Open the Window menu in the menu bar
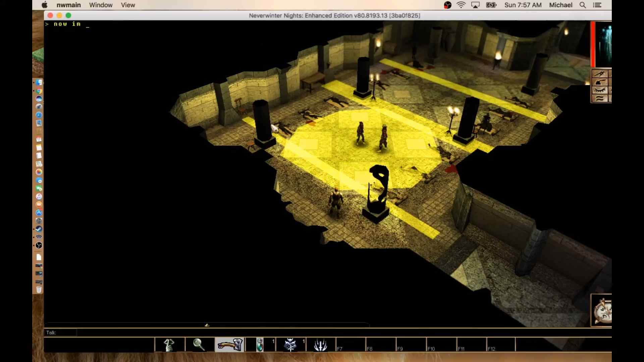 tap(101, 5)
